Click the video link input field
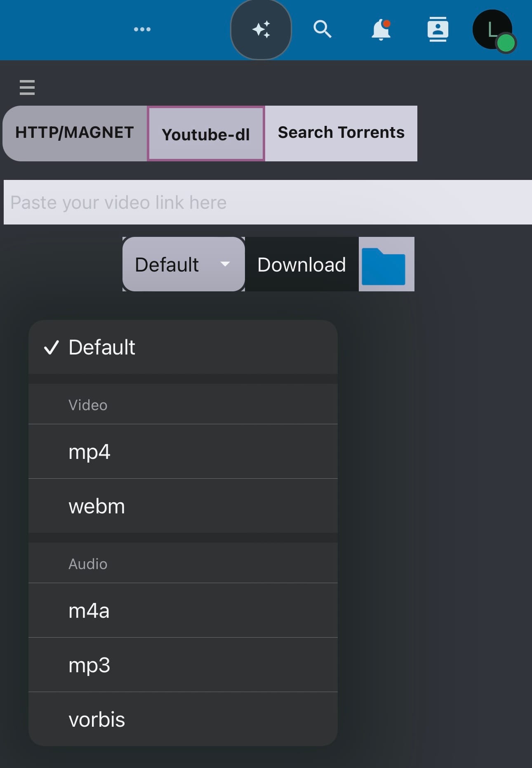Image resolution: width=532 pixels, height=768 pixels. (x=268, y=202)
